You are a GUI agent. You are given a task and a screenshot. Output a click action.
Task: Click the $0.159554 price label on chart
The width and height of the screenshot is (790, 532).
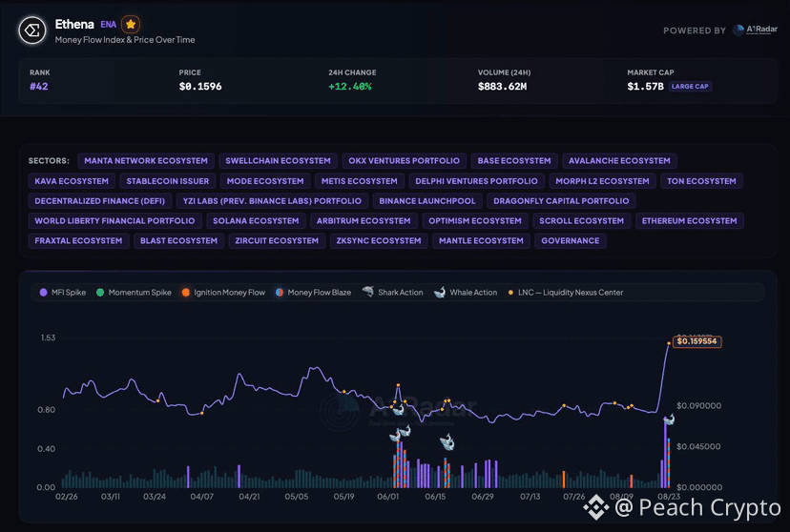click(696, 341)
